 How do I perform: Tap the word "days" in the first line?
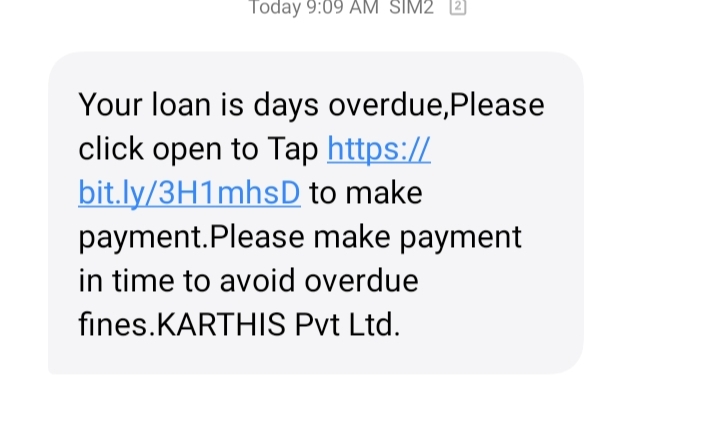[286, 105]
